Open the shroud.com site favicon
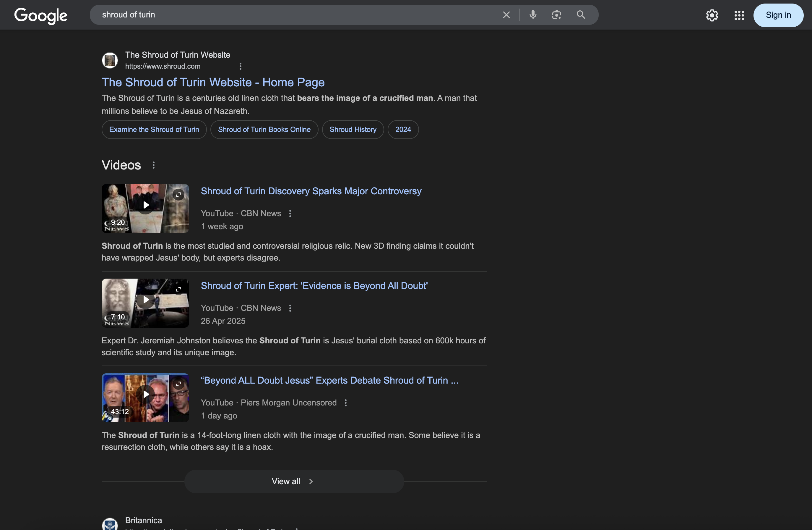812x530 pixels. (x=110, y=60)
